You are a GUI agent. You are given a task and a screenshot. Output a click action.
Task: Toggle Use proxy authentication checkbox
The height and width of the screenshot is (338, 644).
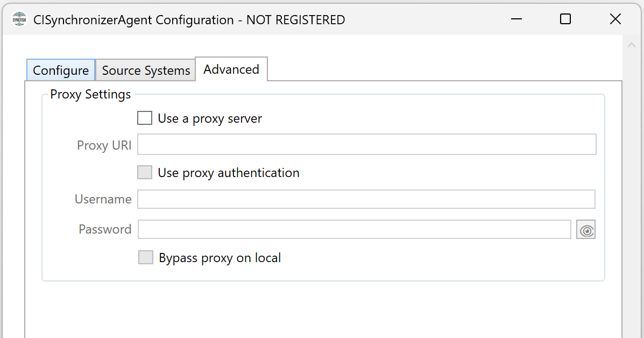tap(145, 172)
